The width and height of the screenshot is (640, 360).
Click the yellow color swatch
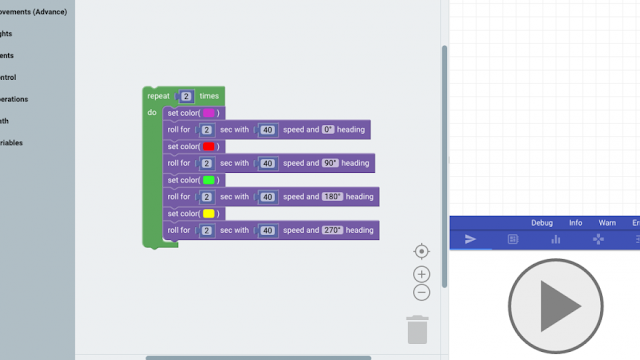coord(209,213)
